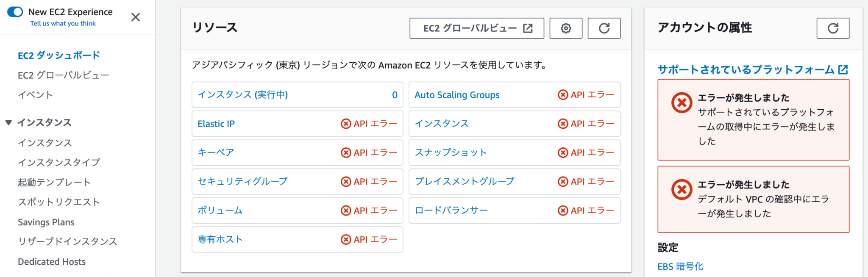Click the API エラー icon beside Auto Scaling Groups
868x277 pixels.
pos(563,95)
